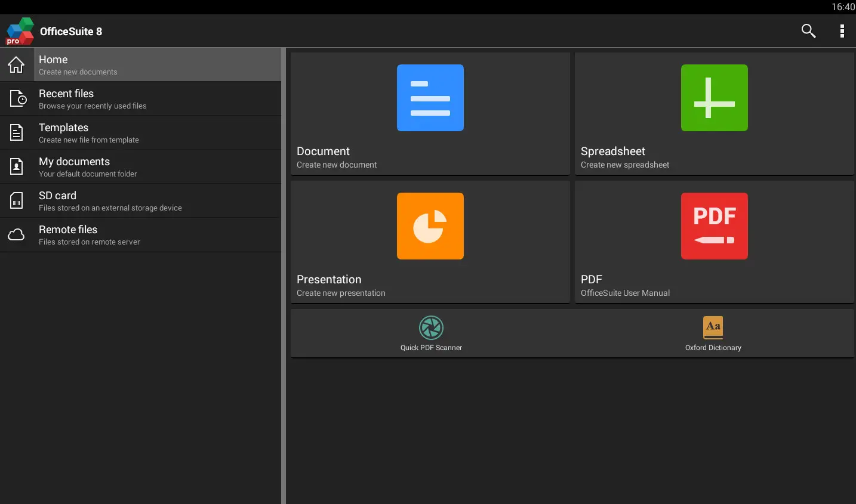856x504 pixels.
Task: Click the 'Presentation' tile title
Action: click(329, 280)
